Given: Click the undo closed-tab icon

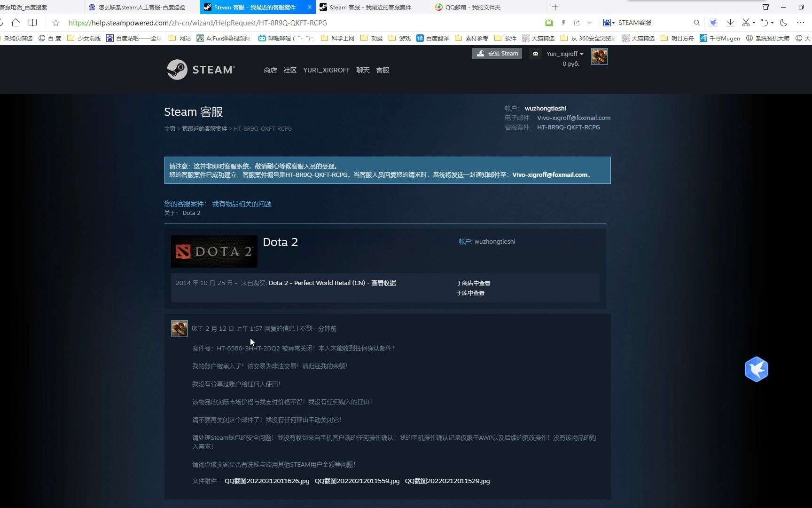Looking at the screenshot, I should [764, 23].
